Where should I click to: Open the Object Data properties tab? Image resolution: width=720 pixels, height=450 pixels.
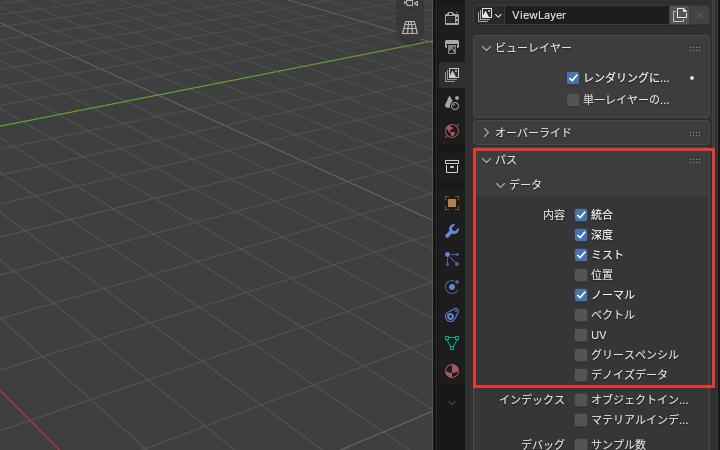point(452,343)
